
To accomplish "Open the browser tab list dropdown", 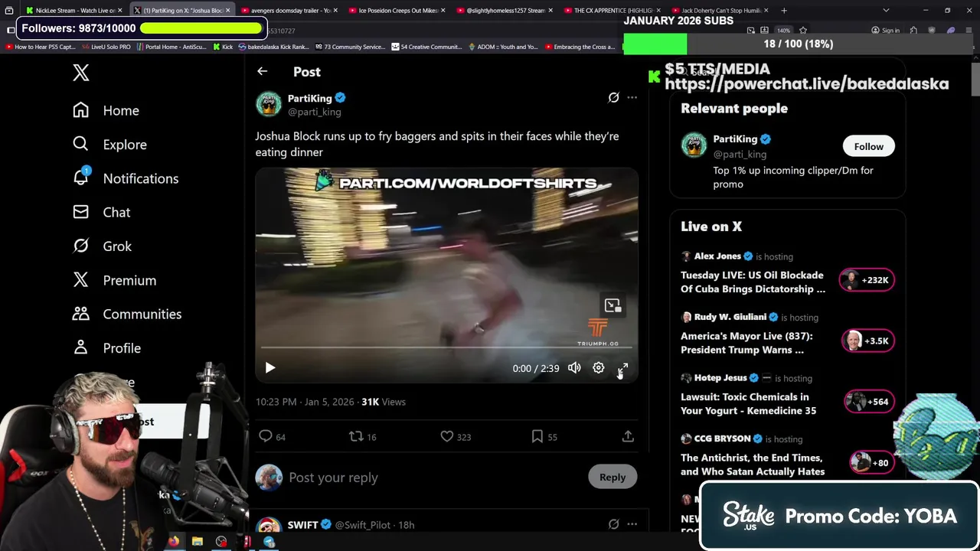I will click(886, 11).
